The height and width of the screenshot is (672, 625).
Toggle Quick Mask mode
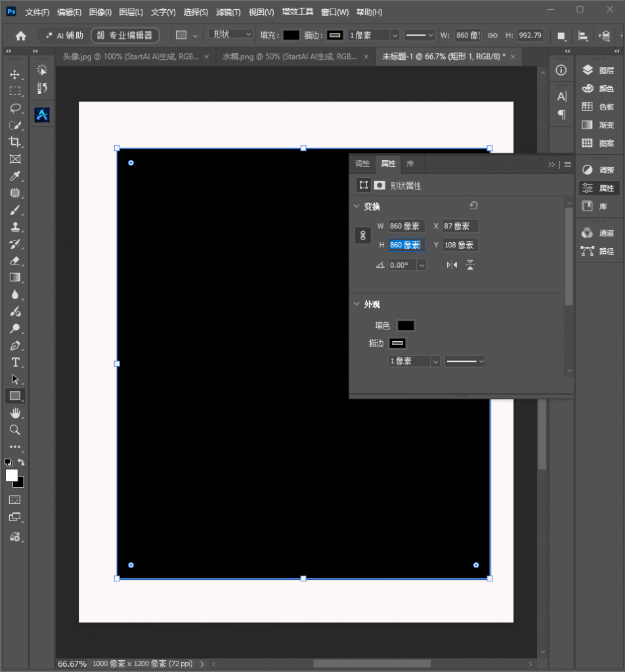(x=15, y=499)
